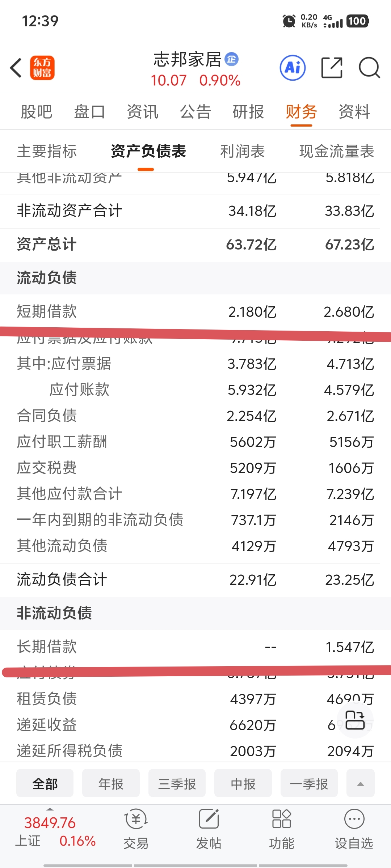Open the search magnifier icon
The image size is (391, 868).
[x=369, y=68]
